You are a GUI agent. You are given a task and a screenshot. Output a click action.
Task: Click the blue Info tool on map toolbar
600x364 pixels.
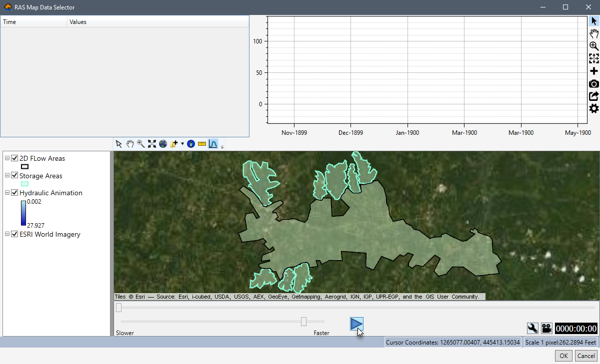(x=190, y=144)
